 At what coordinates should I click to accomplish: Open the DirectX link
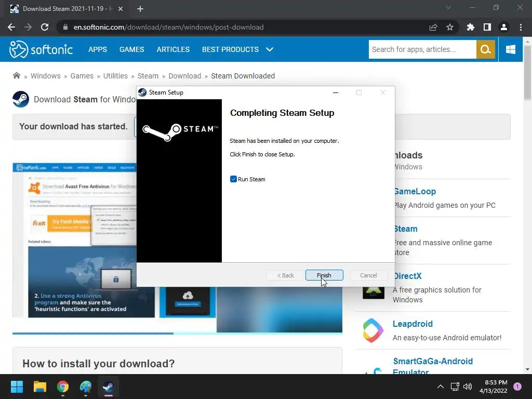click(x=408, y=276)
